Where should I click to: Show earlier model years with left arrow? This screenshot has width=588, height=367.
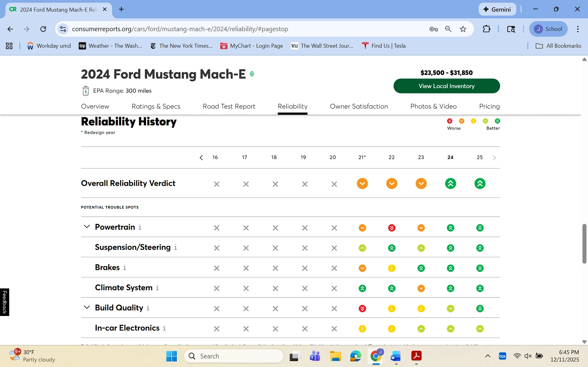pos(201,158)
